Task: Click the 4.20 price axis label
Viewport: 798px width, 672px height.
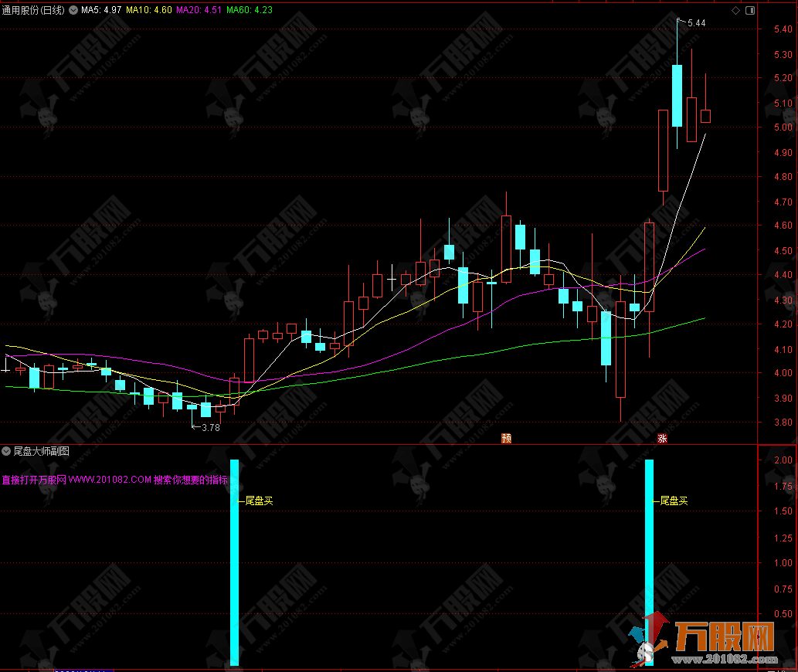Action: pos(783,324)
